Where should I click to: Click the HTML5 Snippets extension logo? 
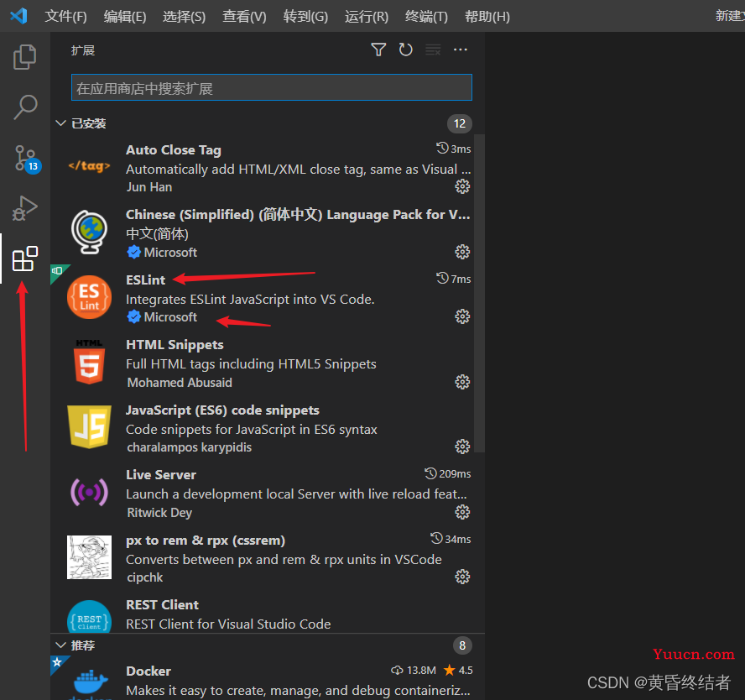pos(89,362)
